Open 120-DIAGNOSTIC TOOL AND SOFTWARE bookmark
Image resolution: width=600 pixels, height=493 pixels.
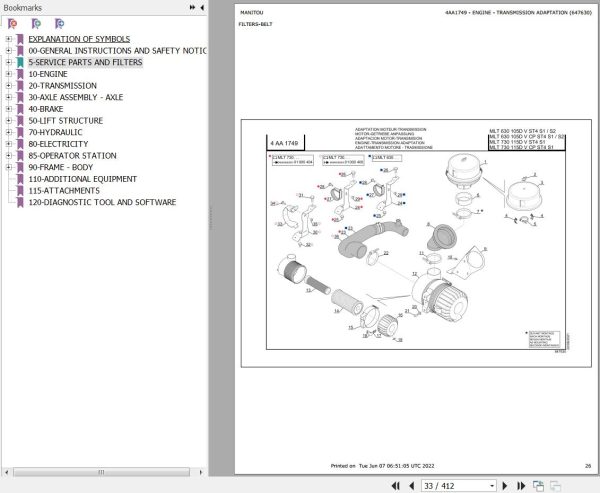(x=102, y=202)
